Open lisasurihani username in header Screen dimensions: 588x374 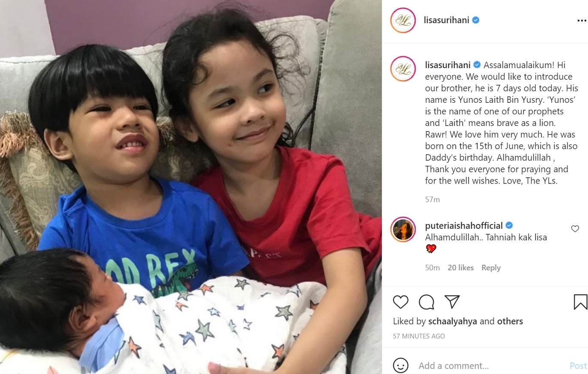(x=446, y=20)
